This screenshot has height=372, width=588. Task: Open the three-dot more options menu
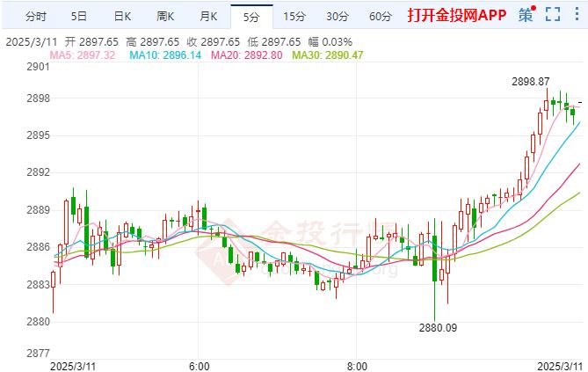tap(577, 14)
